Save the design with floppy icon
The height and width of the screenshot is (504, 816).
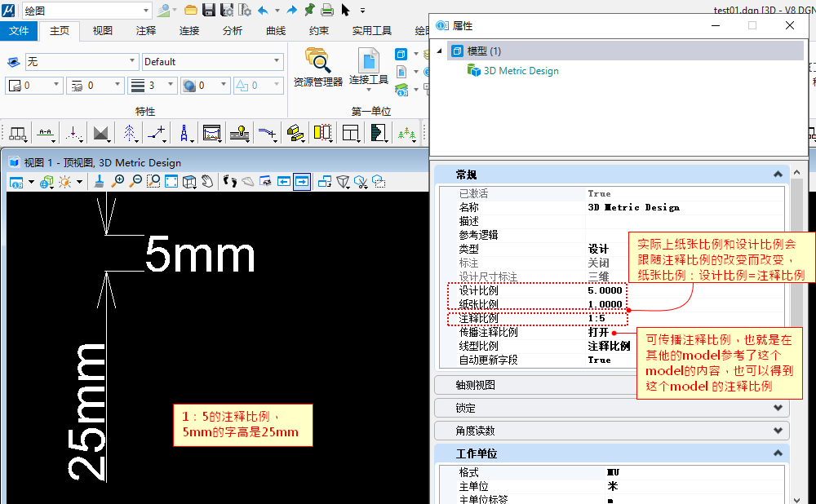tap(209, 10)
